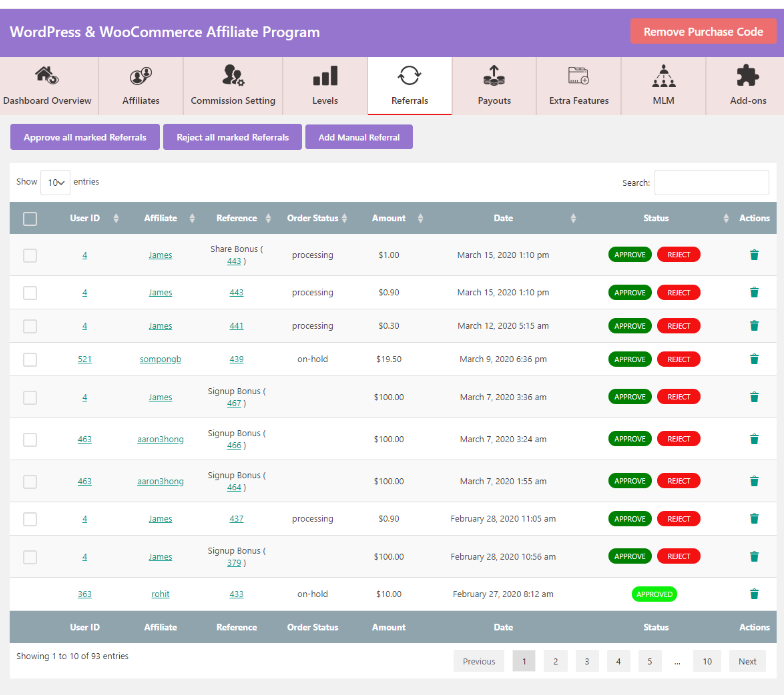Sort by Affiliate column arrows
Screen dimensions: 784x695
pos(192,218)
